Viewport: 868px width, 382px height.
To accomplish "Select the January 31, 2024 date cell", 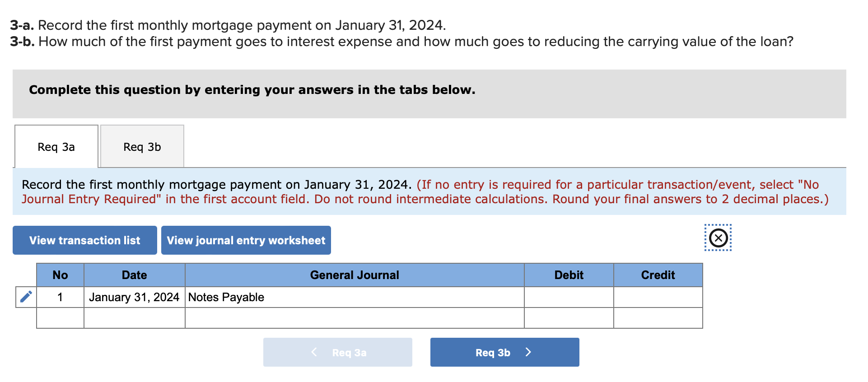I will 134,297.
